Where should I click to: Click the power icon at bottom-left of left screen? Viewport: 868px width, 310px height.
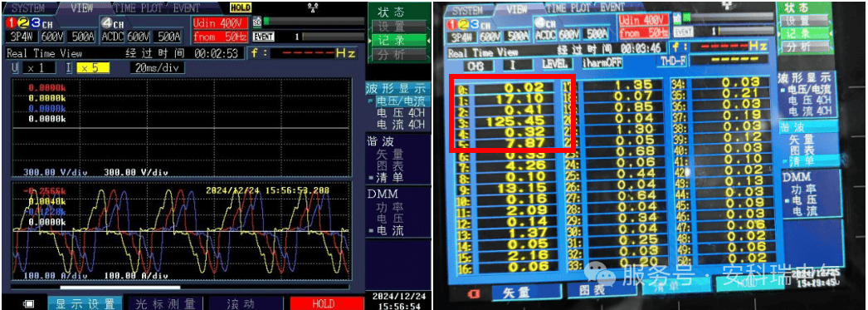pyautogui.click(x=29, y=303)
